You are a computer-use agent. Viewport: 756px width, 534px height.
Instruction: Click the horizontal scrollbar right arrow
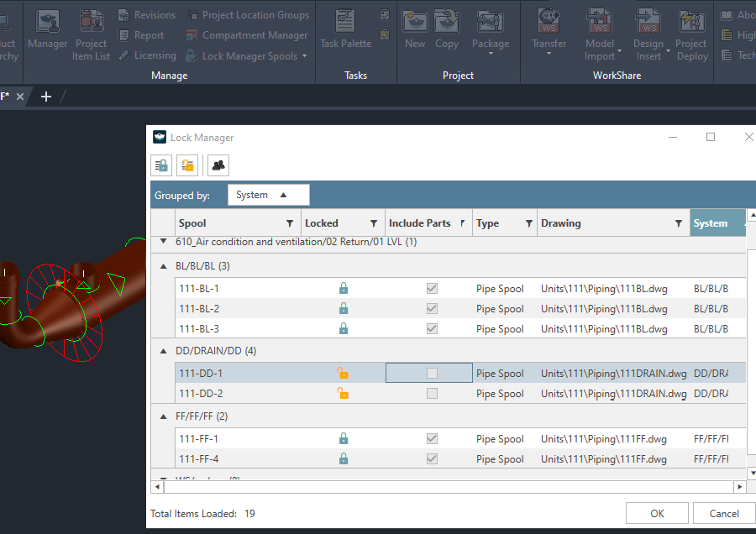[740, 487]
